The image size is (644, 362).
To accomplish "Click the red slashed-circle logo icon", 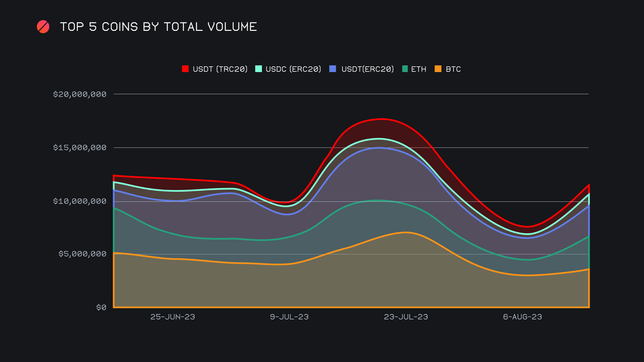I will [43, 27].
